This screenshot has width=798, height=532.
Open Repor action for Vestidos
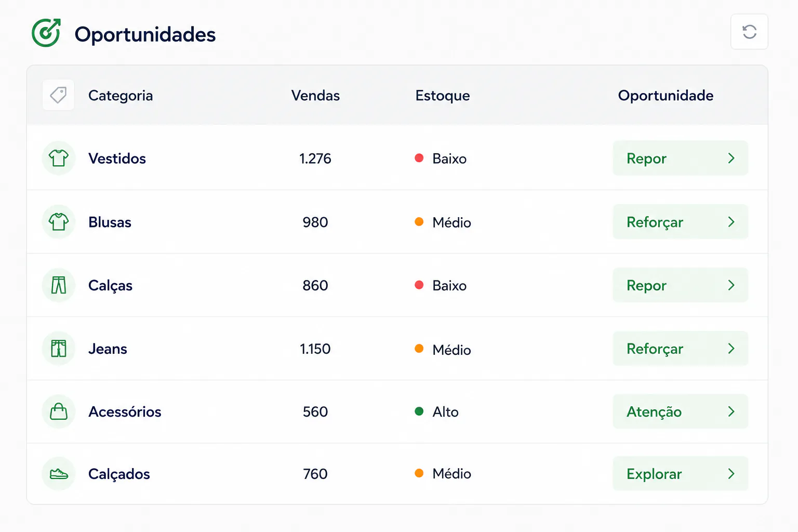click(681, 158)
